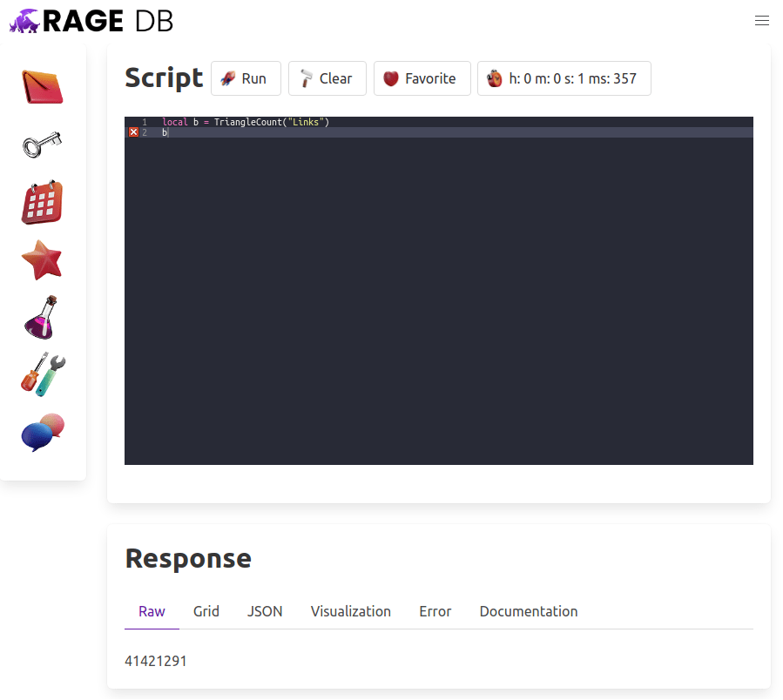
Task: Switch to the Grid tab
Action: (206, 611)
